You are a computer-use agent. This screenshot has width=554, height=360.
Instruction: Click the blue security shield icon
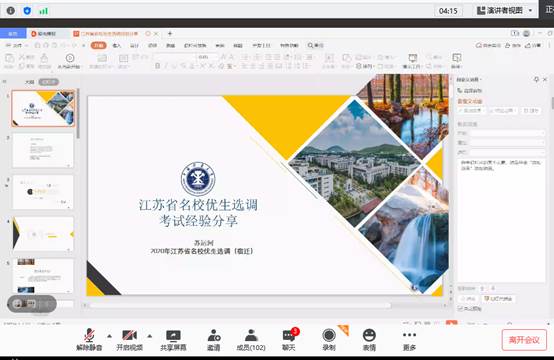pyautogui.click(x=27, y=11)
